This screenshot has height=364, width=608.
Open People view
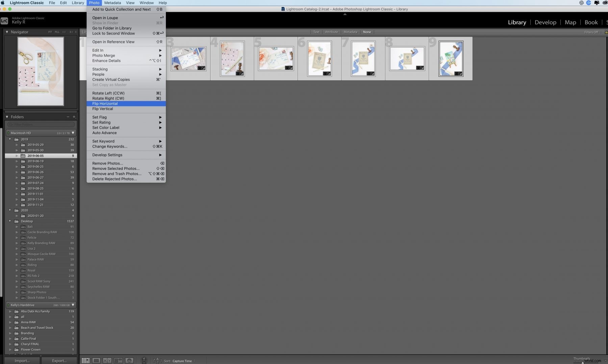pyautogui.click(x=129, y=360)
